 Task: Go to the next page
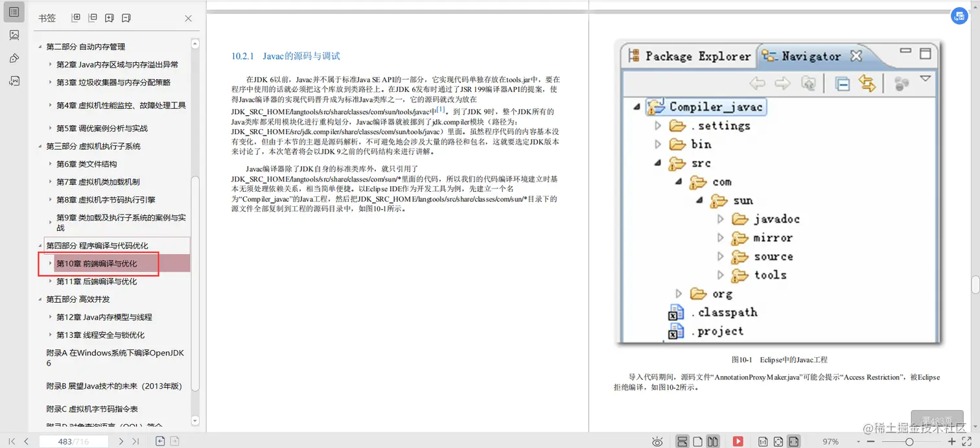point(121,441)
